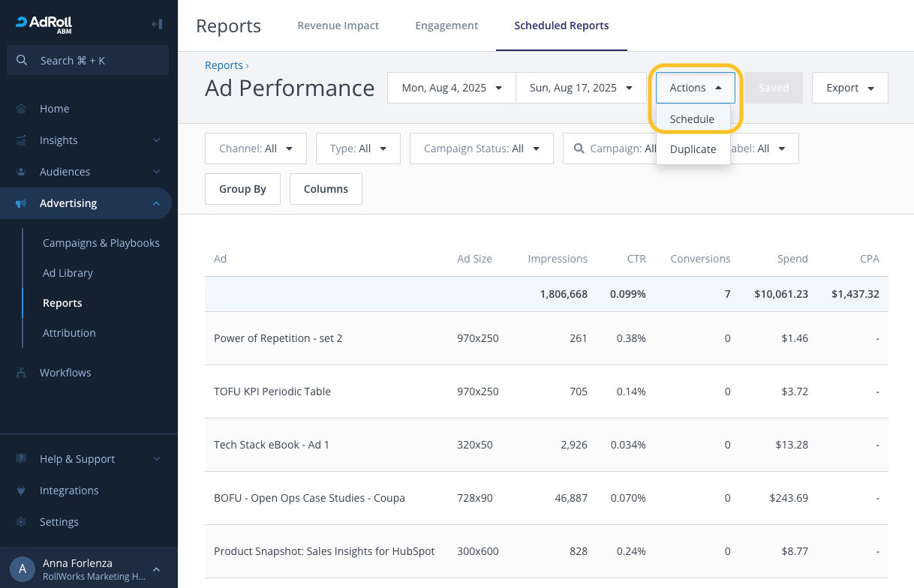Click the Group By button
Image resolution: width=914 pixels, height=588 pixels.
pos(242,189)
